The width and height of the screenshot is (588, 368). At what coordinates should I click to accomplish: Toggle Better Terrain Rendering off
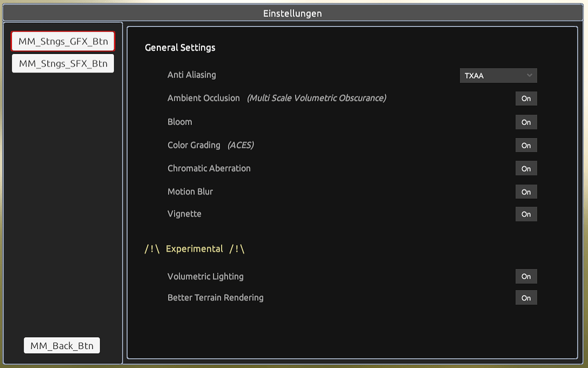click(x=525, y=297)
